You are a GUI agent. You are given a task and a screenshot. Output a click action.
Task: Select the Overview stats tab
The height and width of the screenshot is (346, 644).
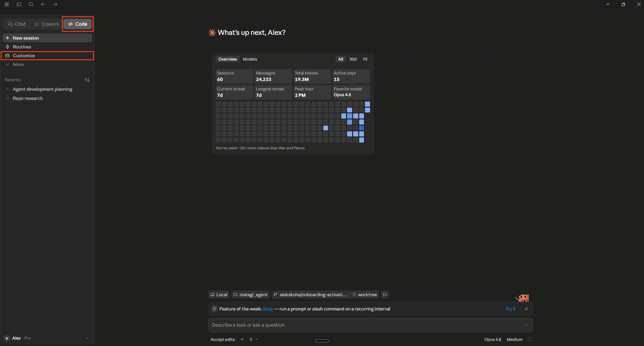pos(228,59)
